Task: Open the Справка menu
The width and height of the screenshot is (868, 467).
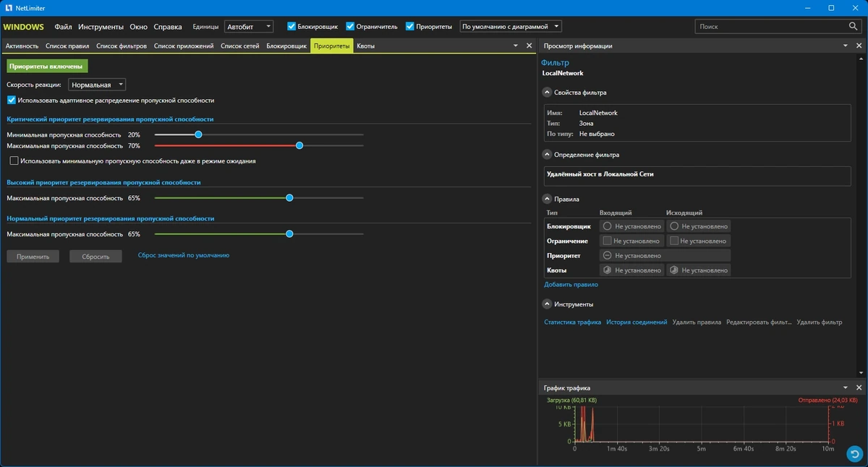Action: click(x=168, y=26)
